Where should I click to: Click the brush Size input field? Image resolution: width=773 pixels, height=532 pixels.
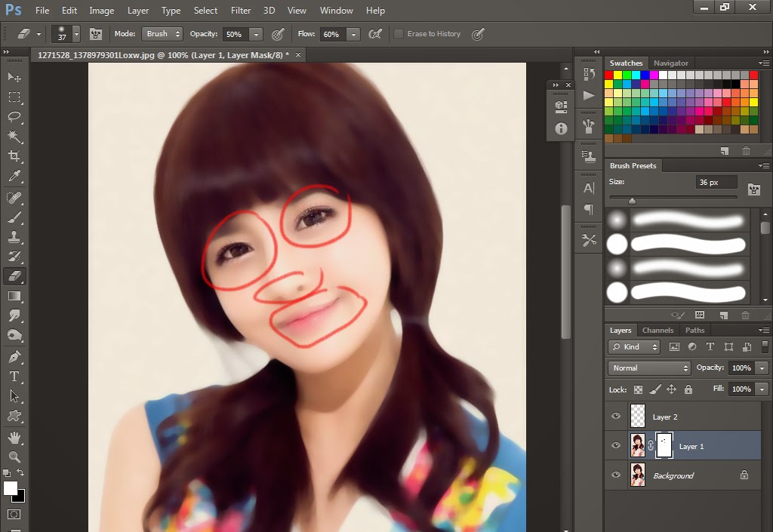pyautogui.click(x=717, y=183)
